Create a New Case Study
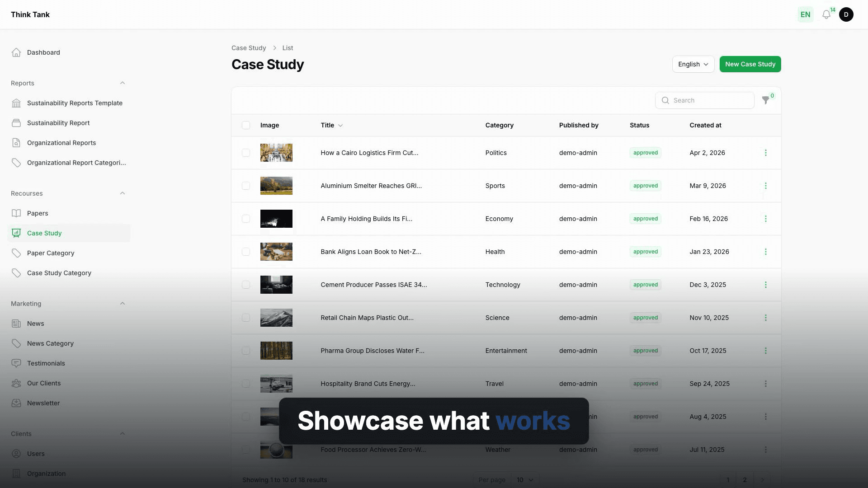 (750, 64)
